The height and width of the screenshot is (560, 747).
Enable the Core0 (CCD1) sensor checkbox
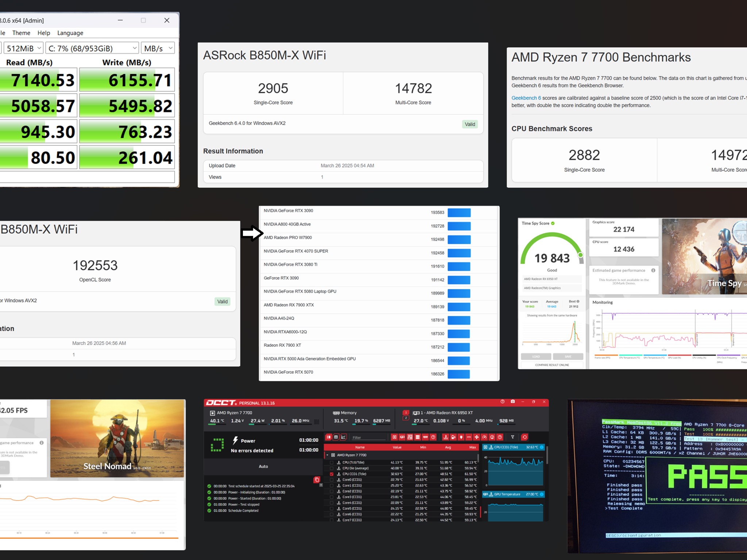click(x=332, y=480)
